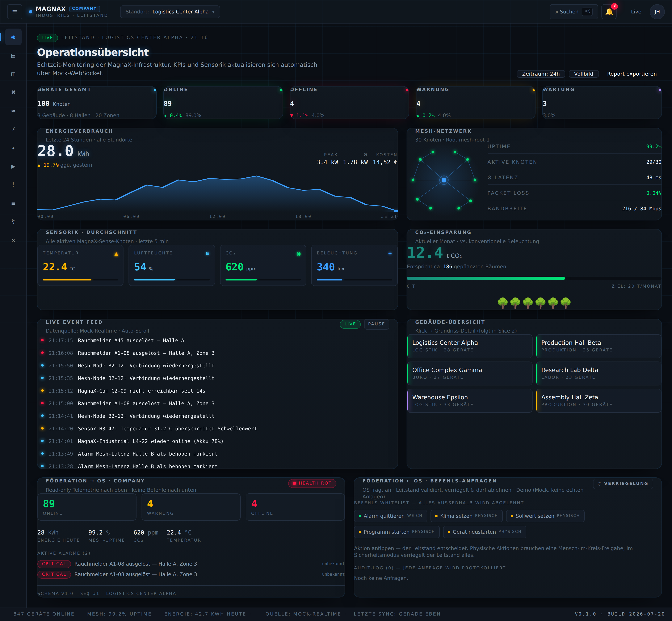The height and width of the screenshot is (621, 672).
Task: Select event '21:17:15 Rauchmelder A45 ausgelöst'
Action: click(218, 340)
